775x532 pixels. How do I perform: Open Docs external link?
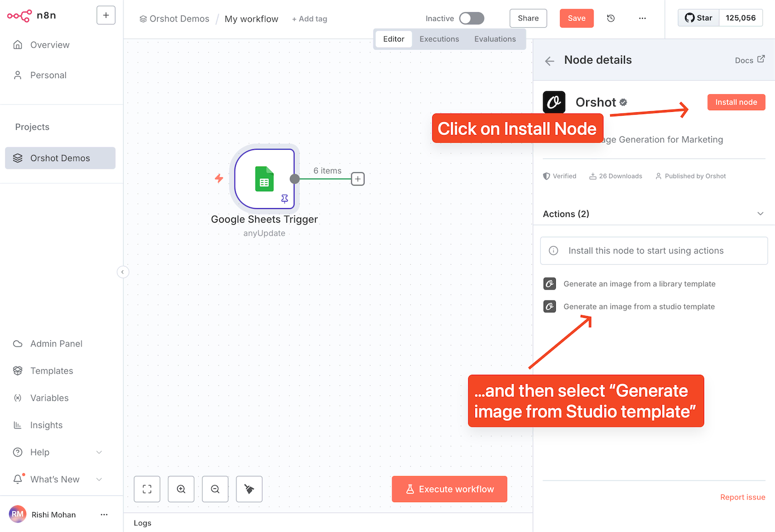pos(750,60)
